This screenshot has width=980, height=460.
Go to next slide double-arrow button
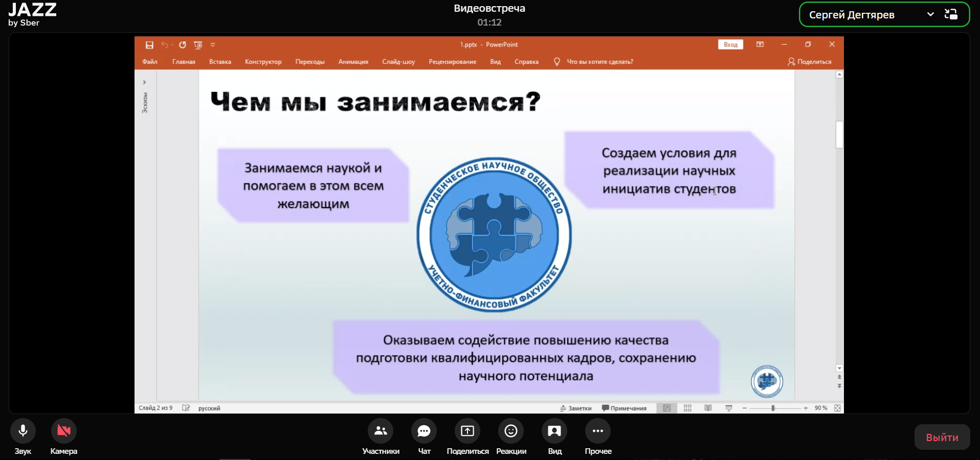coord(839,386)
